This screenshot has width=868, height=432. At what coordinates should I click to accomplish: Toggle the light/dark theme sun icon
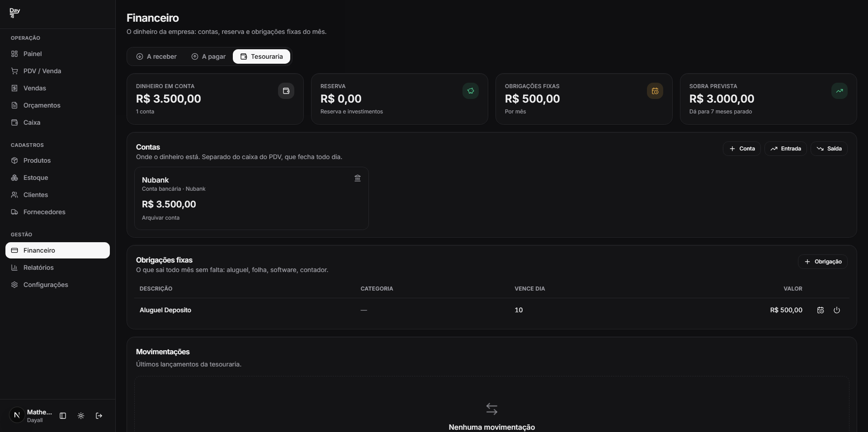(x=81, y=416)
